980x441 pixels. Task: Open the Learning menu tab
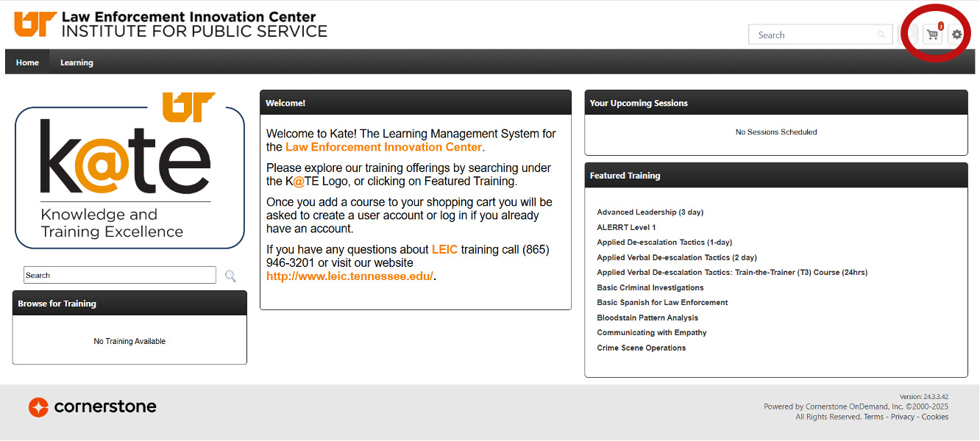point(77,62)
